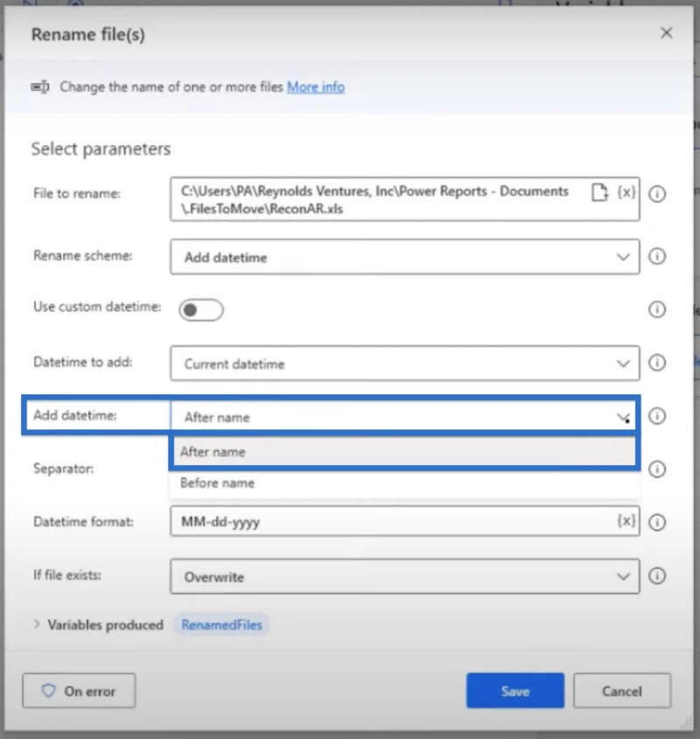Show info for Use custom datetime
The image size is (700, 739).
[x=657, y=310]
